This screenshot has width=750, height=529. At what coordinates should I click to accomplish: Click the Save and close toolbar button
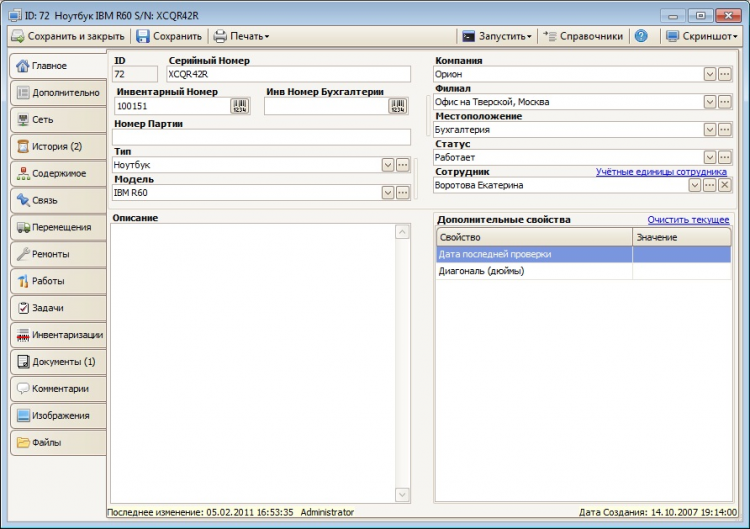click(x=67, y=36)
